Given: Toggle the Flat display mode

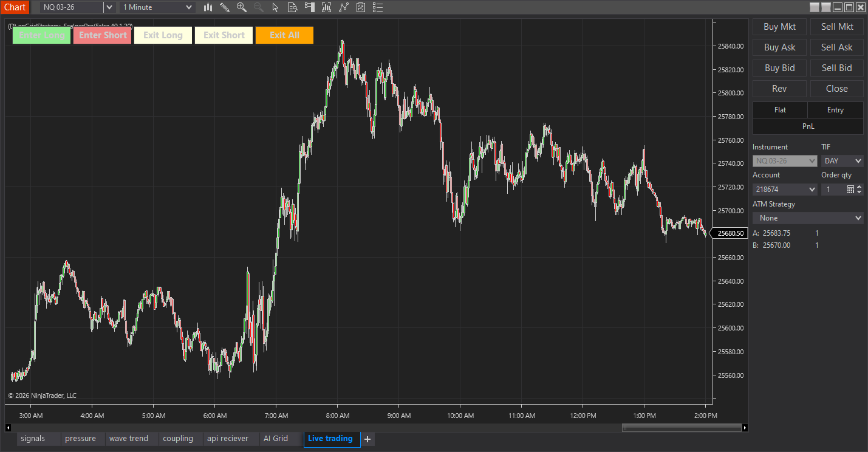Looking at the screenshot, I should [x=780, y=110].
